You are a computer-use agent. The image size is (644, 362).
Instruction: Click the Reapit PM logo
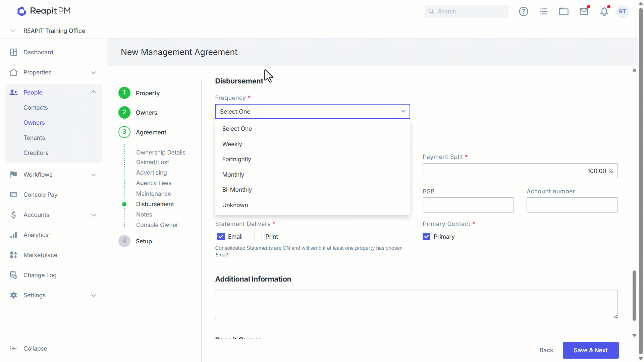pyautogui.click(x=44, y=11)
